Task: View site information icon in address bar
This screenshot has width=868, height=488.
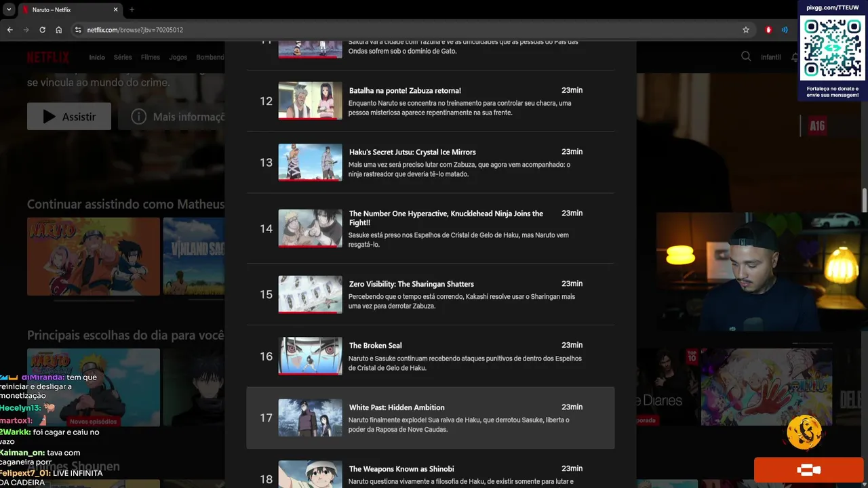Action: pos(78,30)
